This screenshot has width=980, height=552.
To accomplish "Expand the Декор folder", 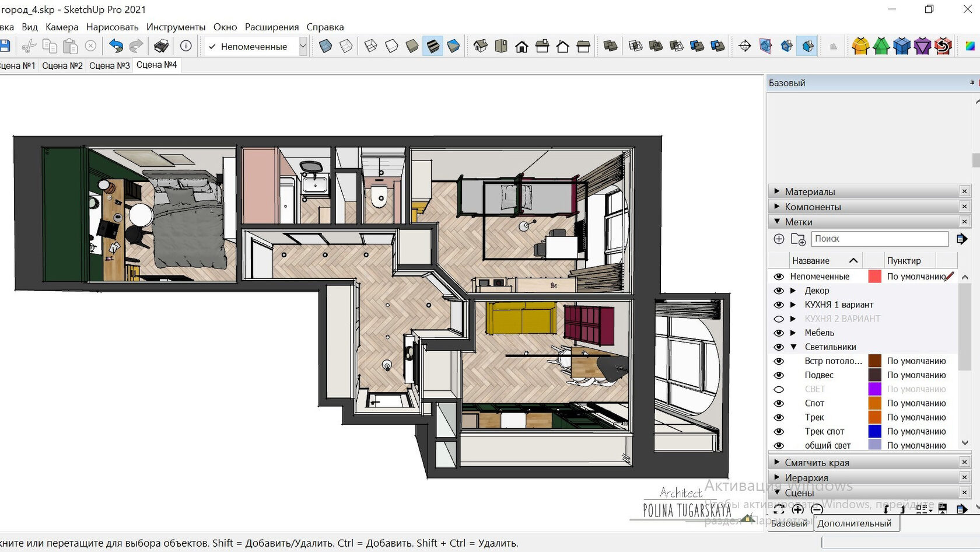I will (793, 291).
